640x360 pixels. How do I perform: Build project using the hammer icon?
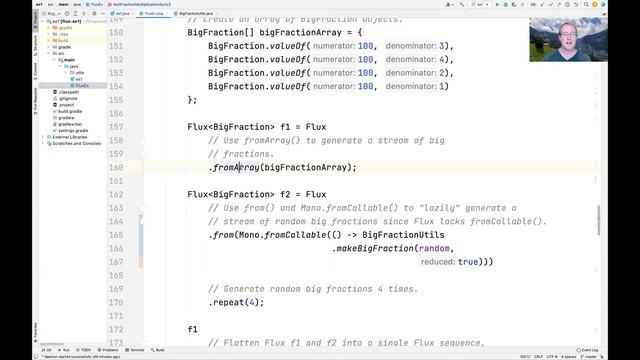462,4
